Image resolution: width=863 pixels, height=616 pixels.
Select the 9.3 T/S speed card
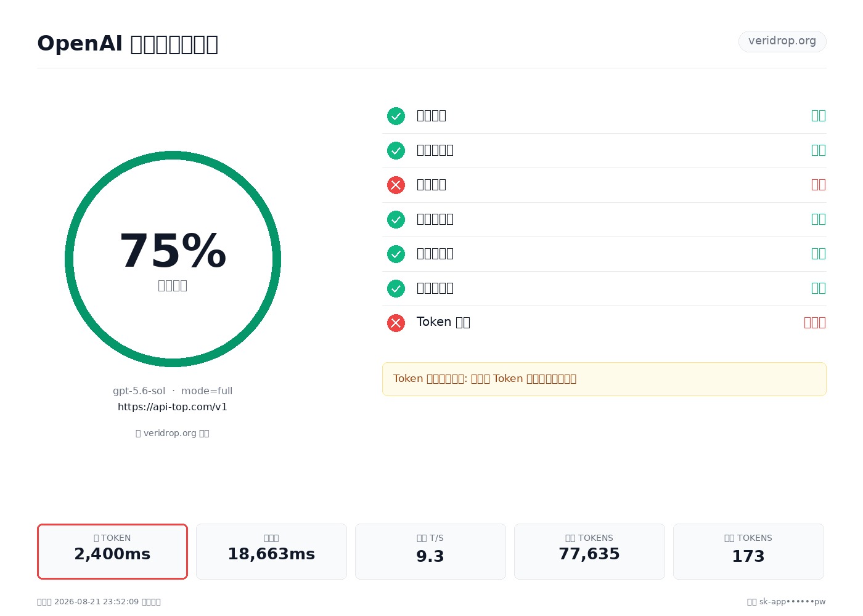[430, 551]
